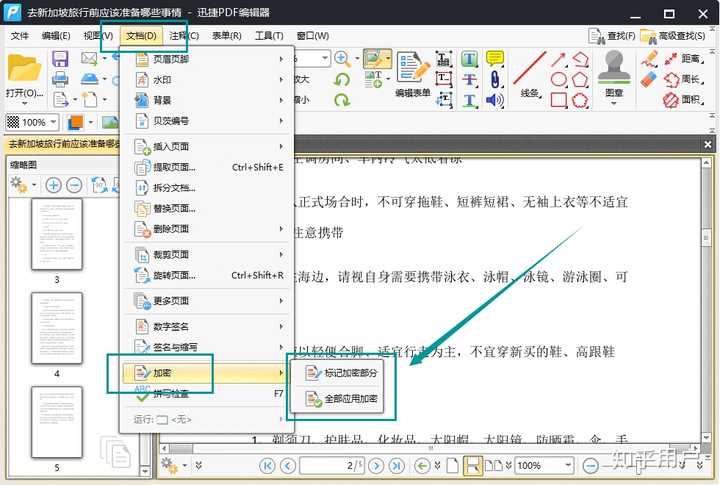The width and height of the screenshot is (720, 485).
Task: Click the rotate counterclockwise green arrow
Action: click(342, 79)
